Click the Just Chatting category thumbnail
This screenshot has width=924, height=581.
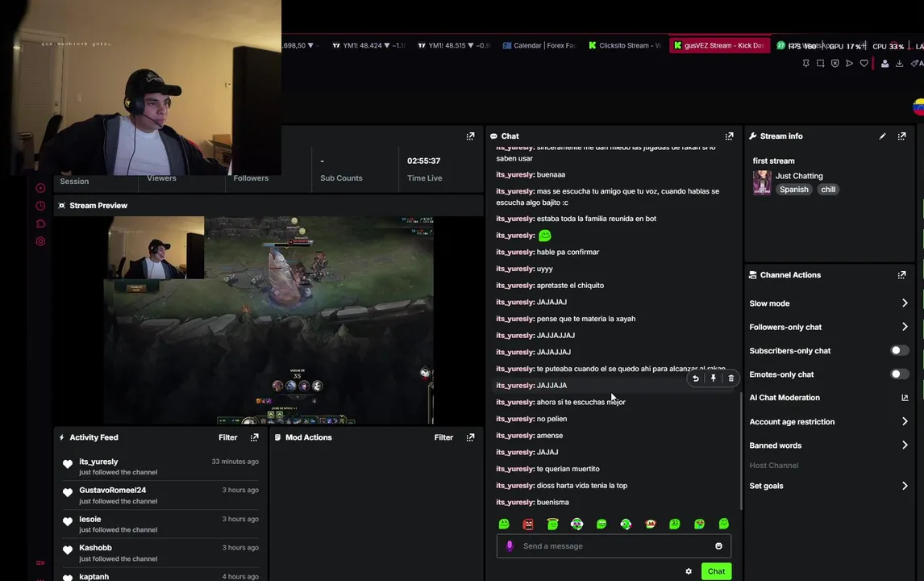(762, 183)
